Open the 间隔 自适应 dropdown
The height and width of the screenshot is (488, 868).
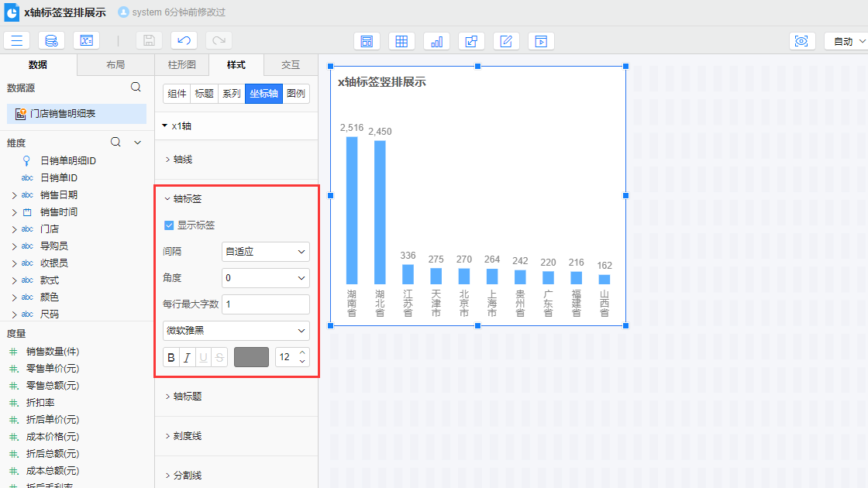pos(265,251)
